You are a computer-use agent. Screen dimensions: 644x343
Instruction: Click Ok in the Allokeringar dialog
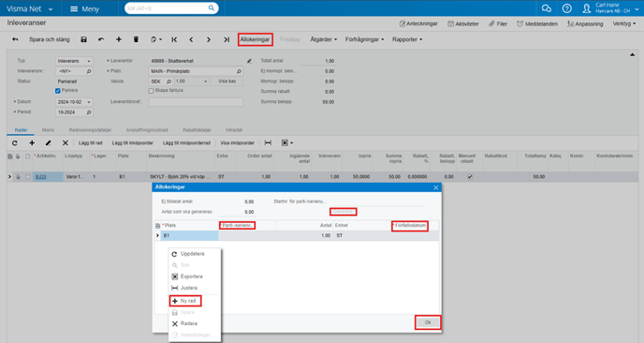tap(428, 322)
